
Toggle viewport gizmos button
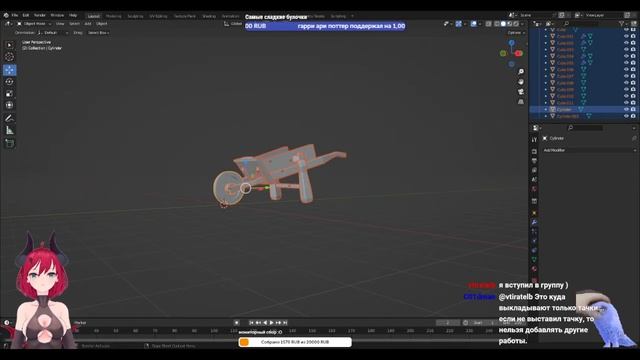pos(459,24)
